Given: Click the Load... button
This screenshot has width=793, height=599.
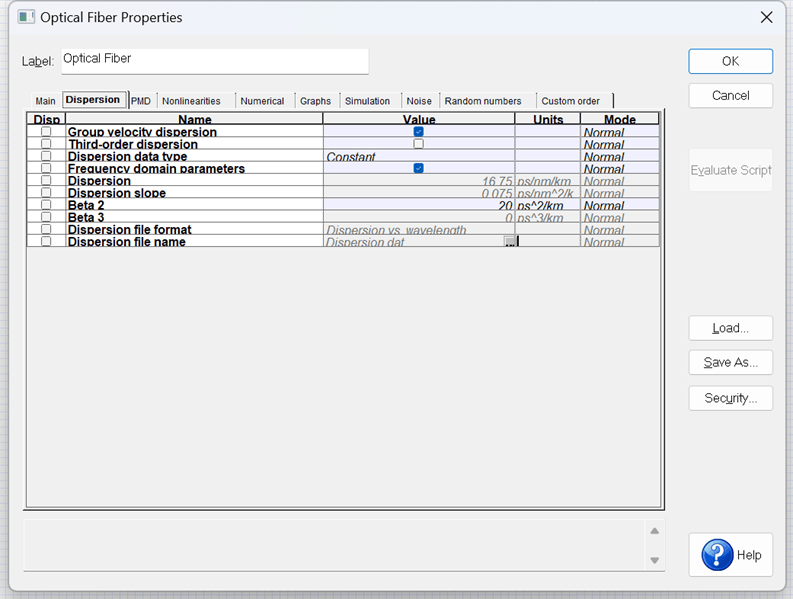Looking at the screenshot, I should [x=730, y=328].
